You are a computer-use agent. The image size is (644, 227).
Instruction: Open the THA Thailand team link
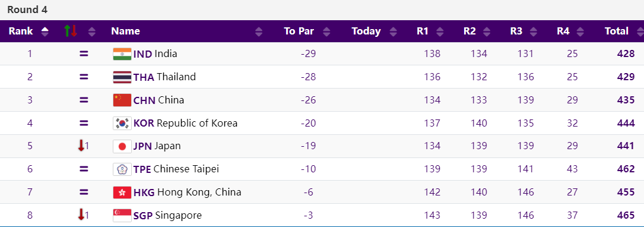pyautogui.click(x=164, y=77)
